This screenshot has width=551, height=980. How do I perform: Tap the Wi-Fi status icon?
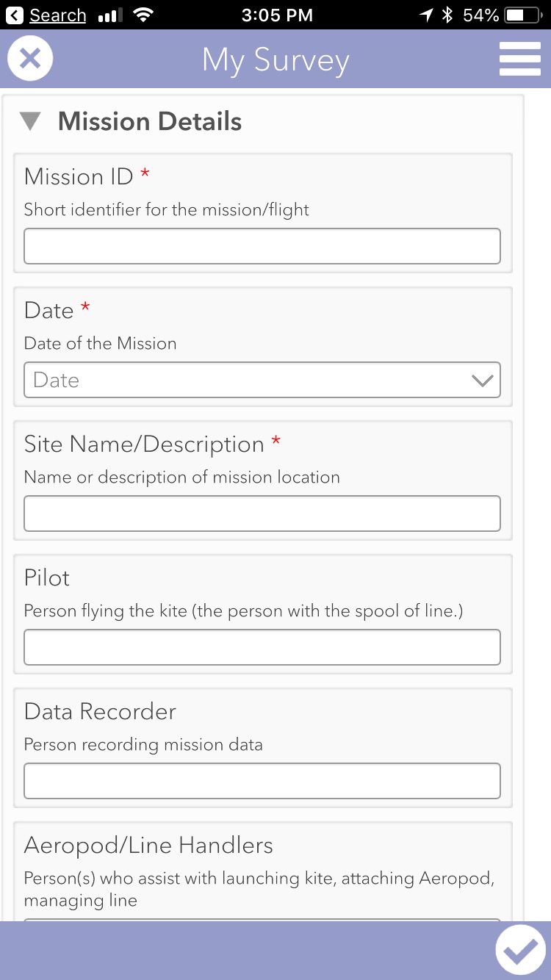click(x=143, y=15)
